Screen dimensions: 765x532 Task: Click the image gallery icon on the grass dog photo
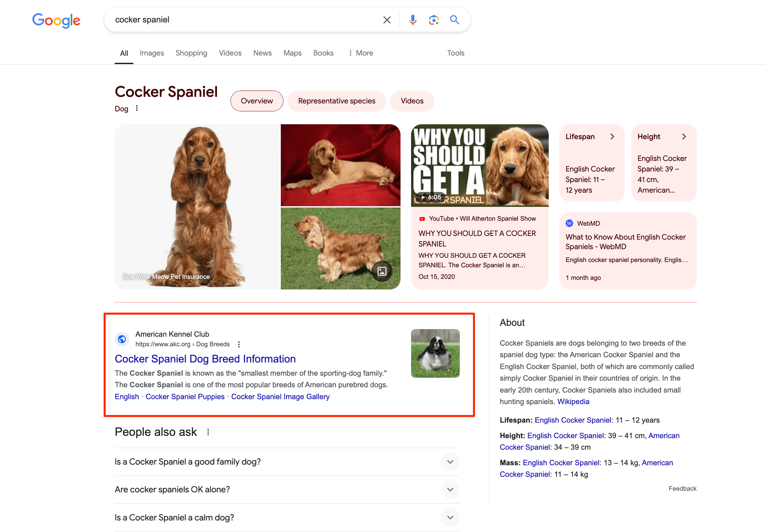382,271
